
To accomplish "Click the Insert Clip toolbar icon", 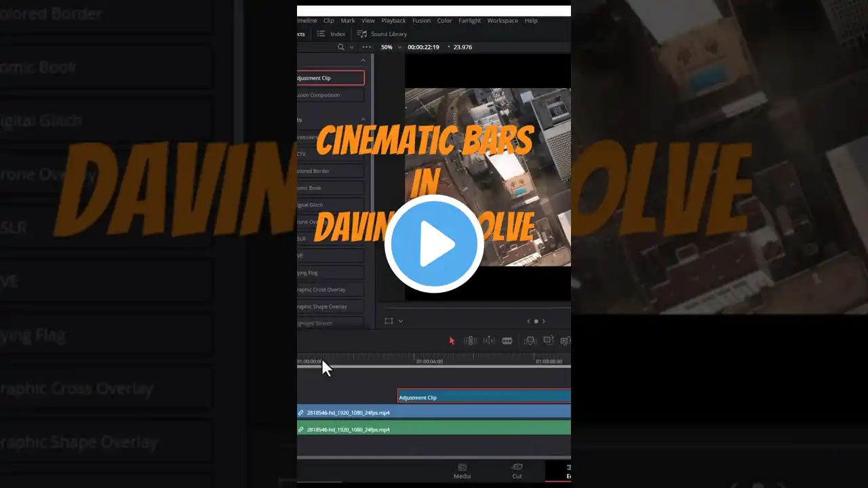I will [531, 341].
